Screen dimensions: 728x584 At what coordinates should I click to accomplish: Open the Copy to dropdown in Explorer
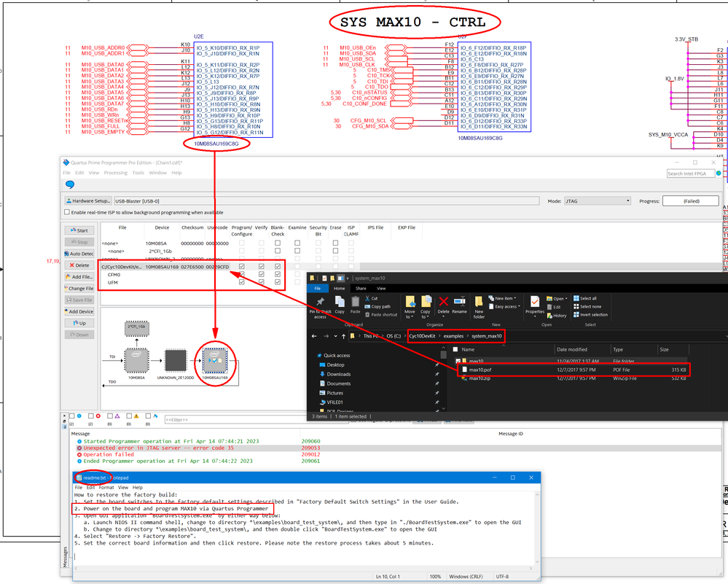pos(426,307)
